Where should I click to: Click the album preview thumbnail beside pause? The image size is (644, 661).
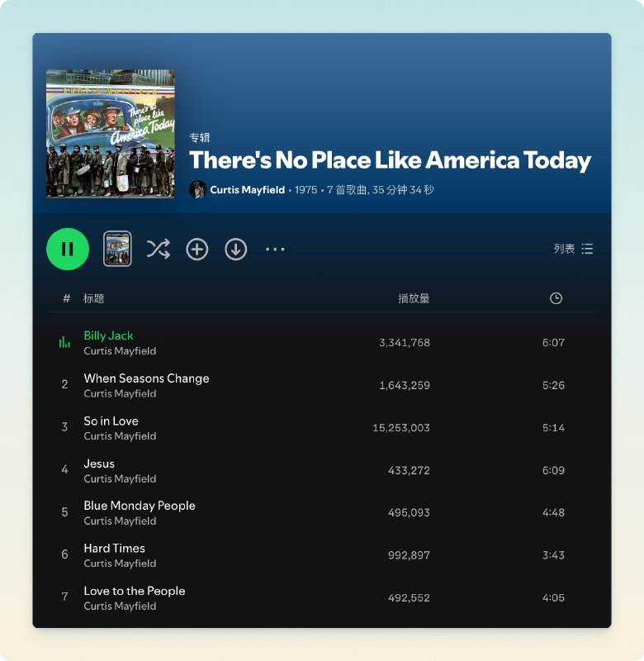point(117,249)
